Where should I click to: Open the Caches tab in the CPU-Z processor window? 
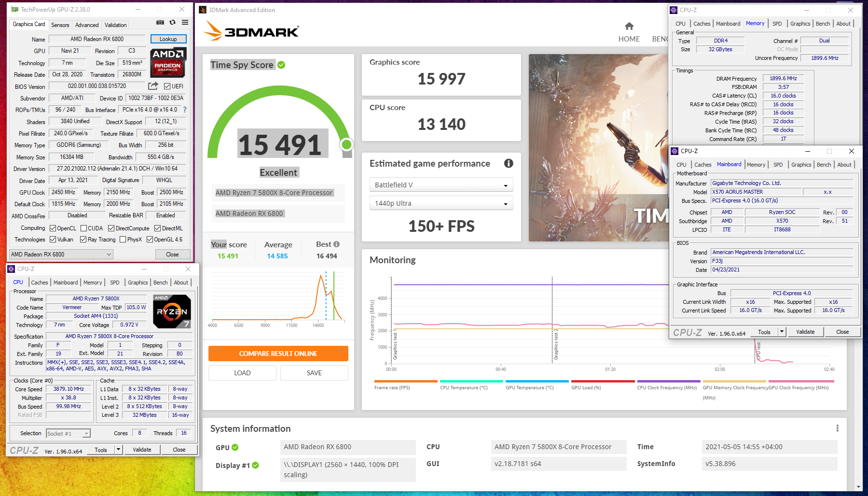pos(40,283)
